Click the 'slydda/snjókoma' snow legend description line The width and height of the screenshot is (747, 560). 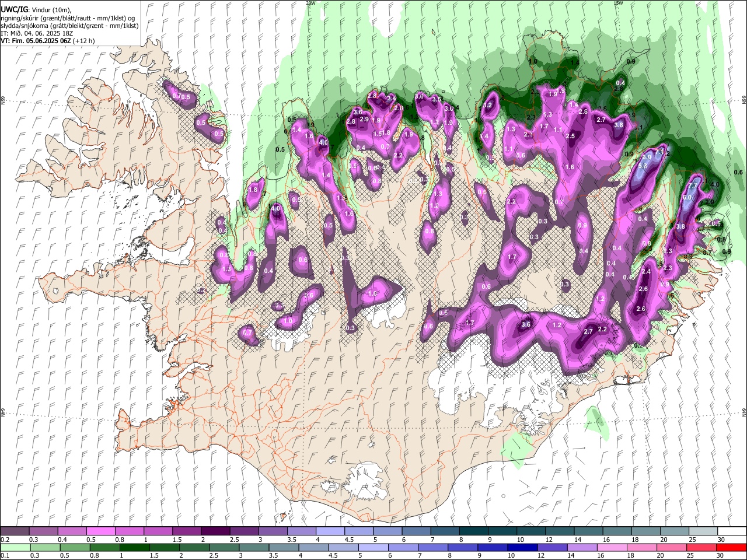coord(69,26)
